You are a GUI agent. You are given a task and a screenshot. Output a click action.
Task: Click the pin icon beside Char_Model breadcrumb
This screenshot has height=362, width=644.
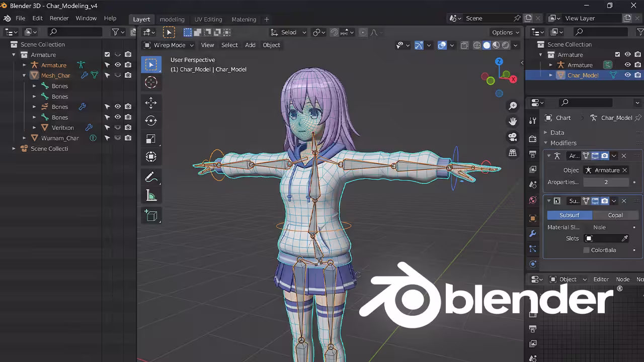tap(638, 118)
